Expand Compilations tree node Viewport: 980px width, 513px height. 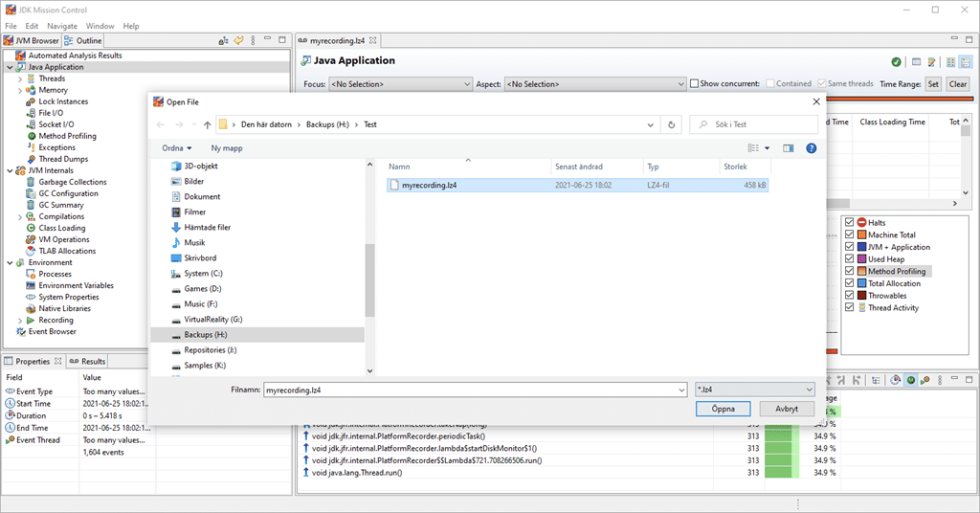[20, 217]
